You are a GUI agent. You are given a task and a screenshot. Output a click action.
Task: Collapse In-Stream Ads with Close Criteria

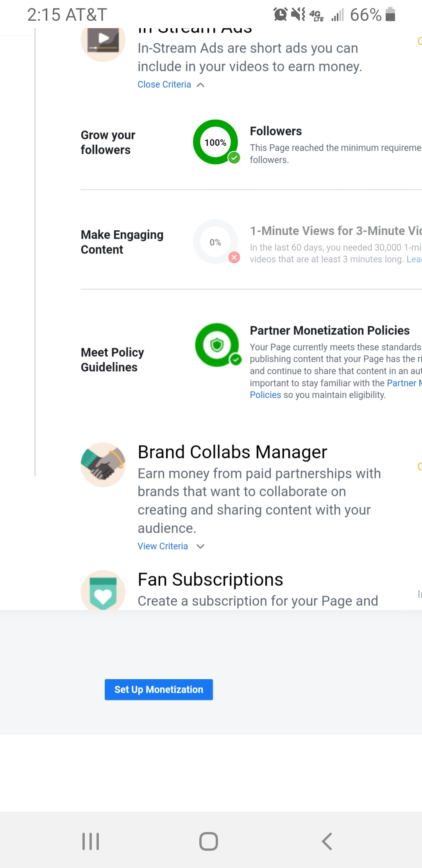164,84
